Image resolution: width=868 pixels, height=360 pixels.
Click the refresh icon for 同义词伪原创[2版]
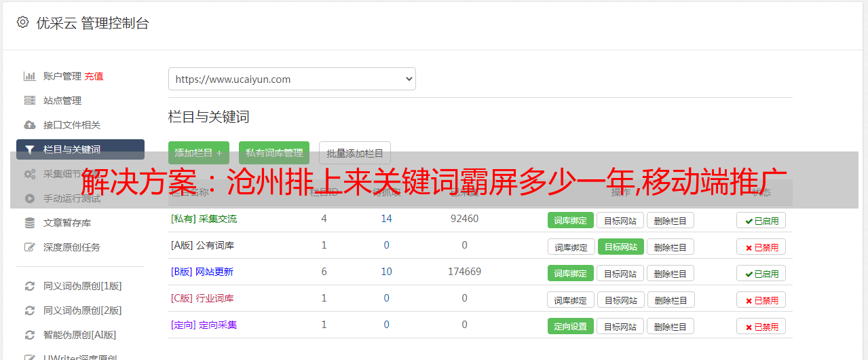point(29,310)
